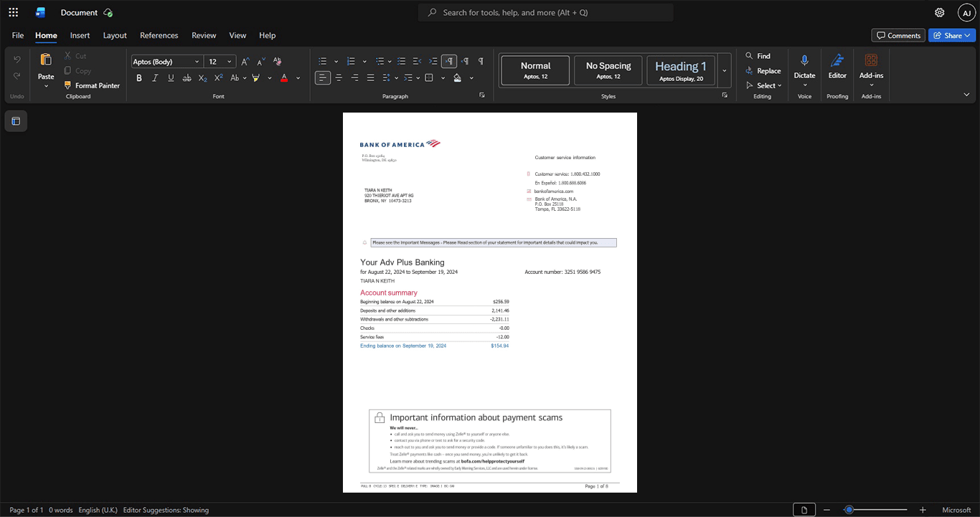This screenshot has height=517, width=980.
Task: Expand the Styles gallery arrow
Action: point(725,71)
